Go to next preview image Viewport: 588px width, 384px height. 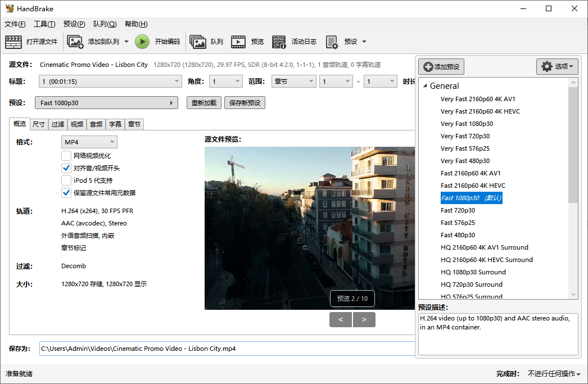364,319
